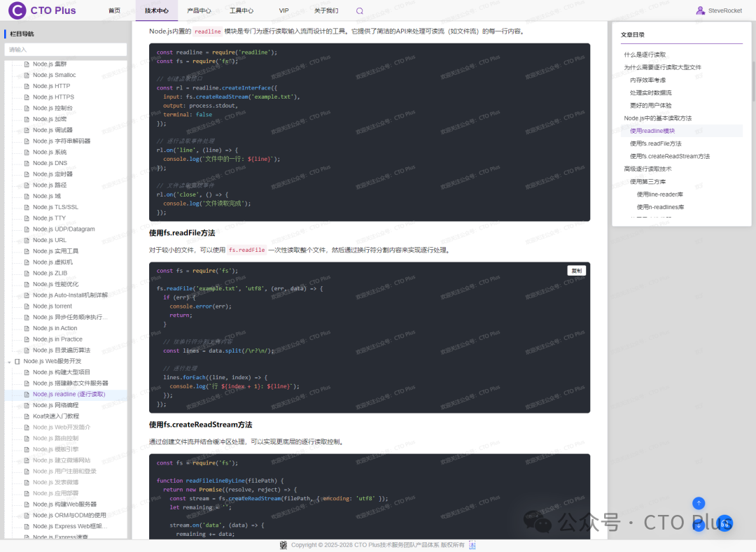The width and height of the screenshot is (756, 552).
Task: Open the 产品中心 menu
Action: [x=199, y=10]
